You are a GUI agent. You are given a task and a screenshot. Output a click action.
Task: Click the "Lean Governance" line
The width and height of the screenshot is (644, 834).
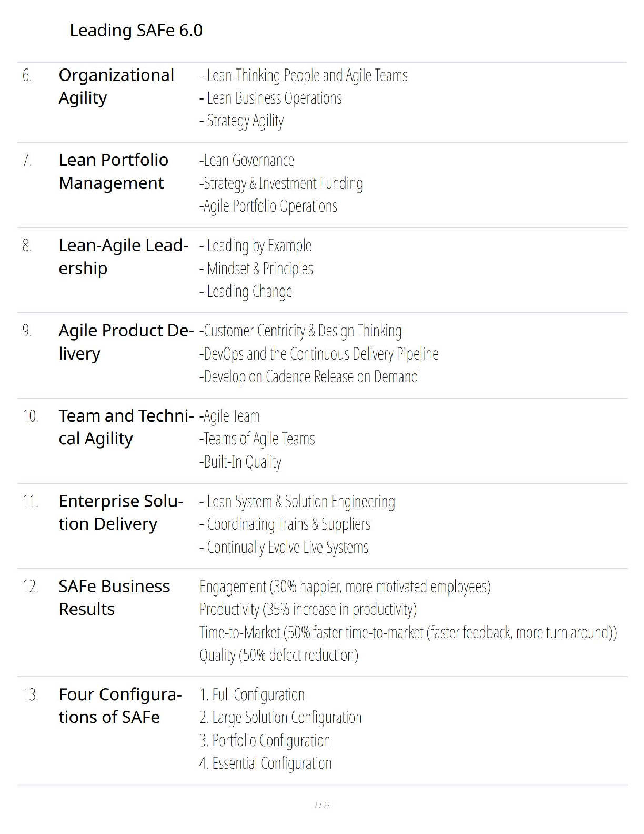[x=246, y=160]
